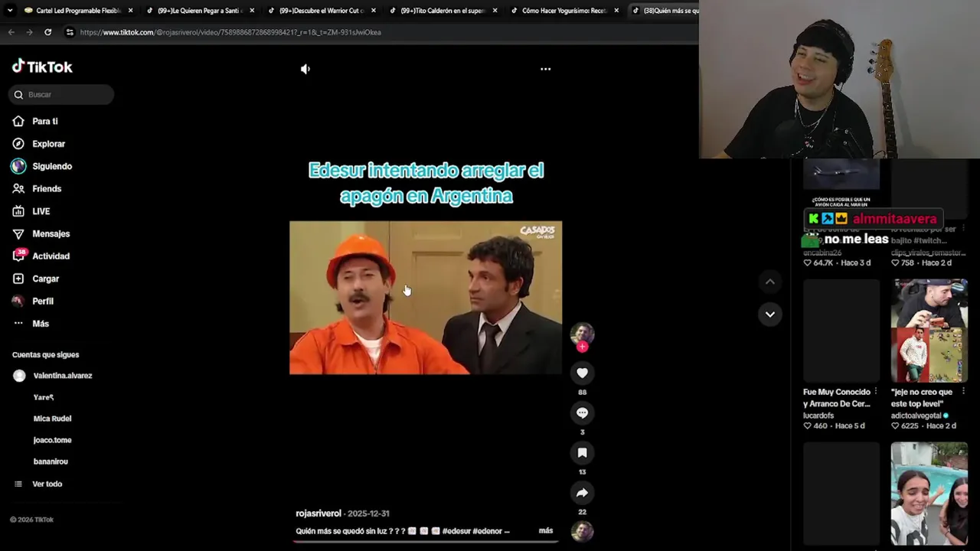This screenshot has height=551, width=980.
Task: Click the browser forward arrow
Action: pyautogui.click(x=29, y=32)
